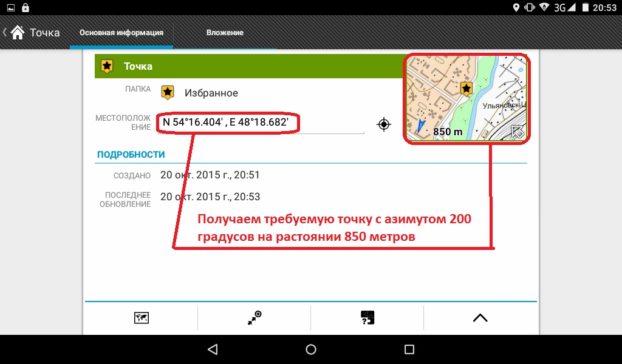The height and width of the screenshot is (364, 622).
Task: Tap the last update date 20:53 row
Action: [x=210, y=197]
